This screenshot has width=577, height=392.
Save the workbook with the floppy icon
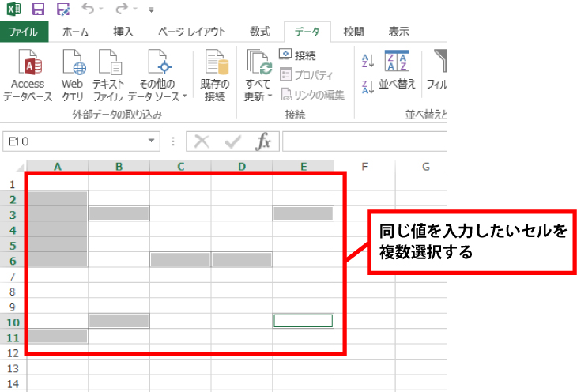click(38, 9)
